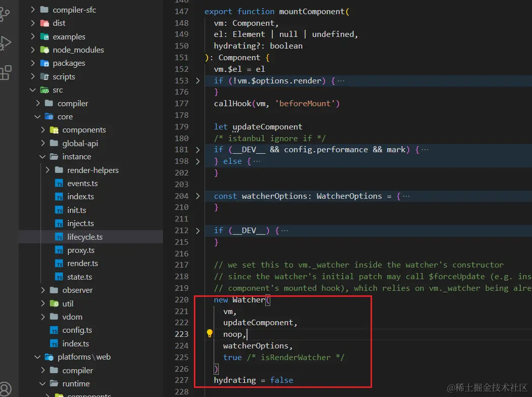Collapse the instance folder chevron
Viewport: 532px width, 397px height.
(43, 157)
